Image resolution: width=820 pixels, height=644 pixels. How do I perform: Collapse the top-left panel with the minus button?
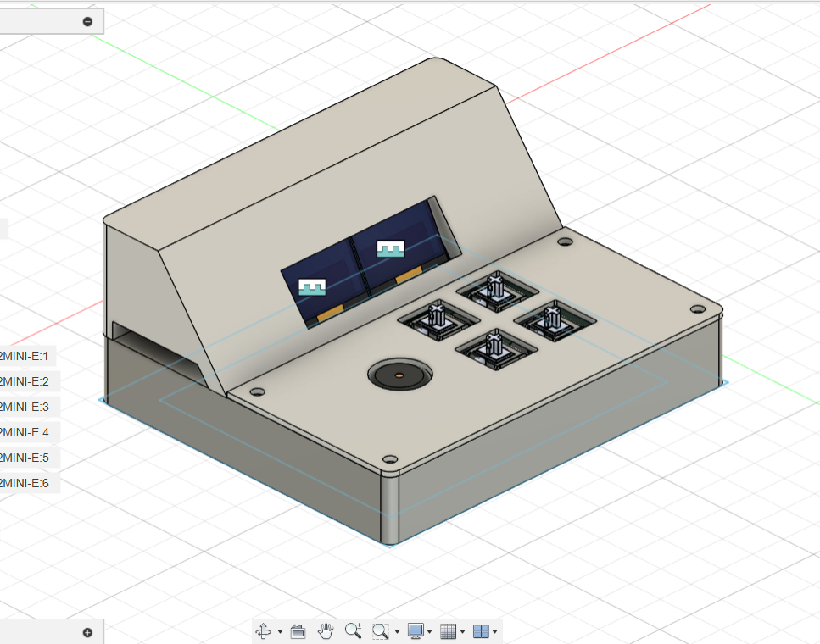point(86,21)
